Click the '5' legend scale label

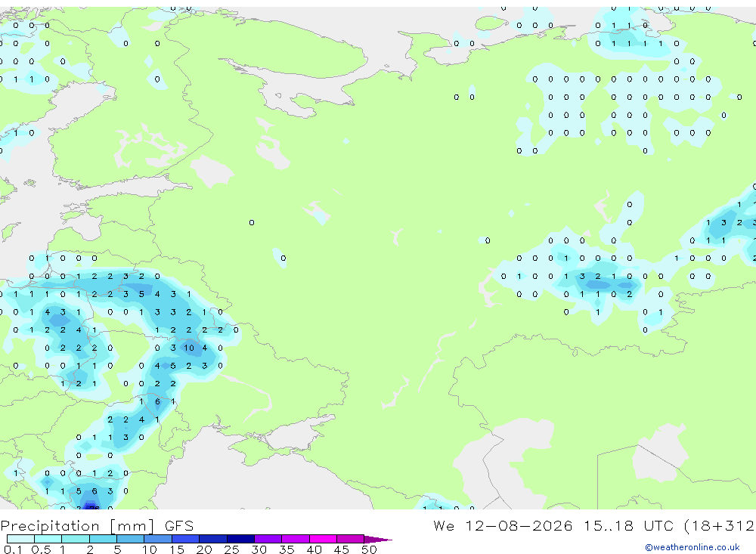[x=117, y=549]
